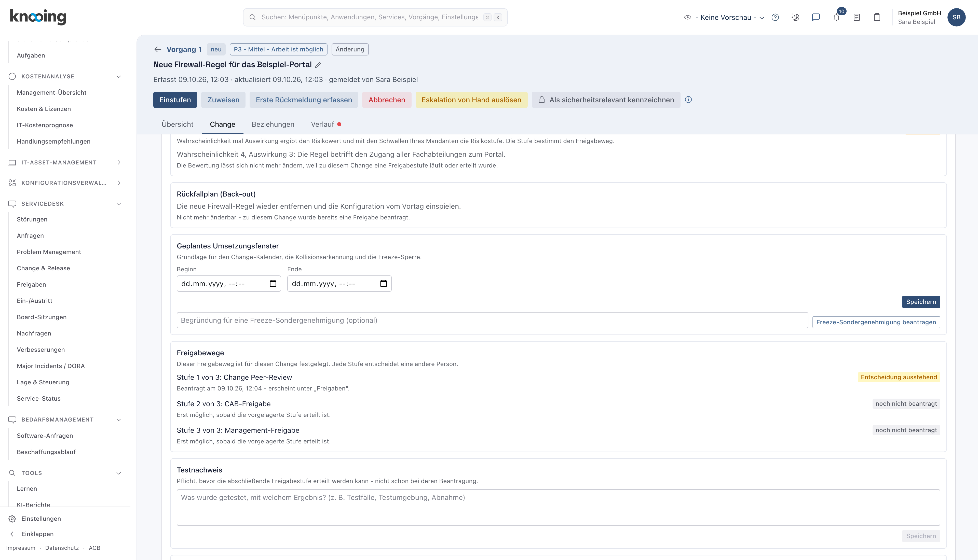Image resolution: width=978 pixels, height=560 pixels.
Task: Open the Verlauf tab
Action: coord(326,124)
